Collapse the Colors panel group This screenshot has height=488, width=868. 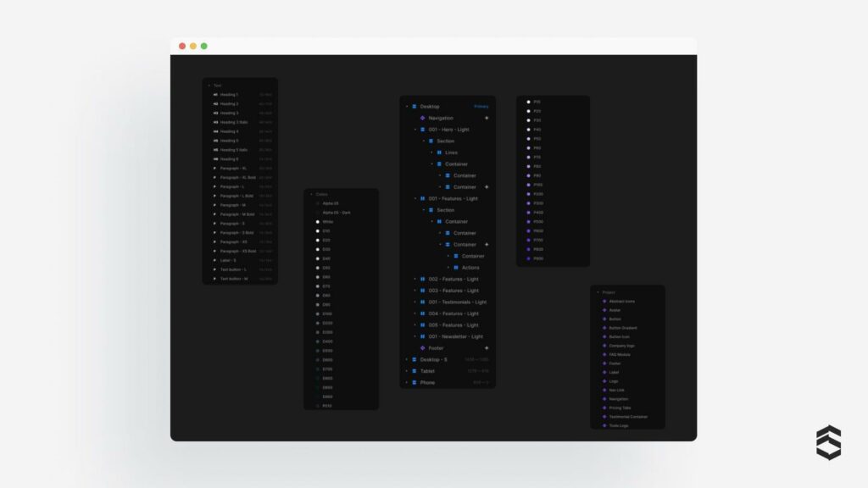pos(311,194)
